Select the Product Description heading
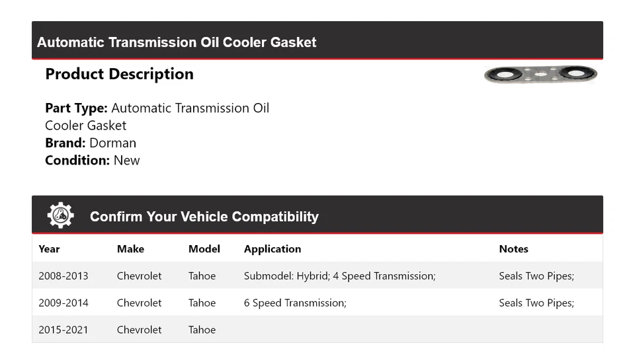Screen dimensions: 635x364 tap(119, 74)
